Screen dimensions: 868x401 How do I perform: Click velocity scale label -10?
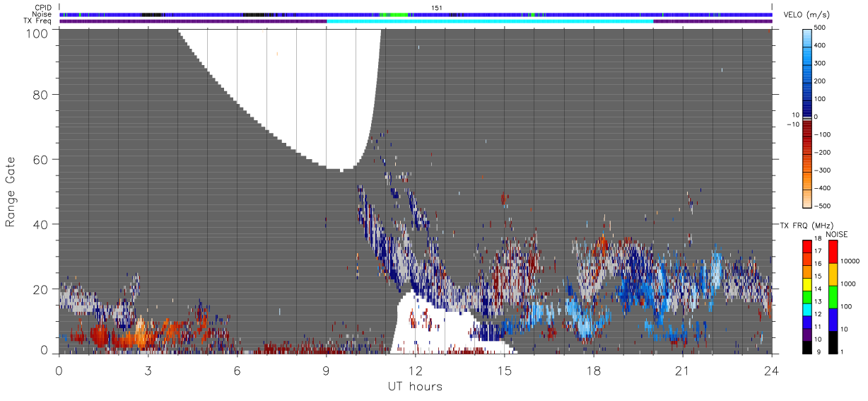794,124
